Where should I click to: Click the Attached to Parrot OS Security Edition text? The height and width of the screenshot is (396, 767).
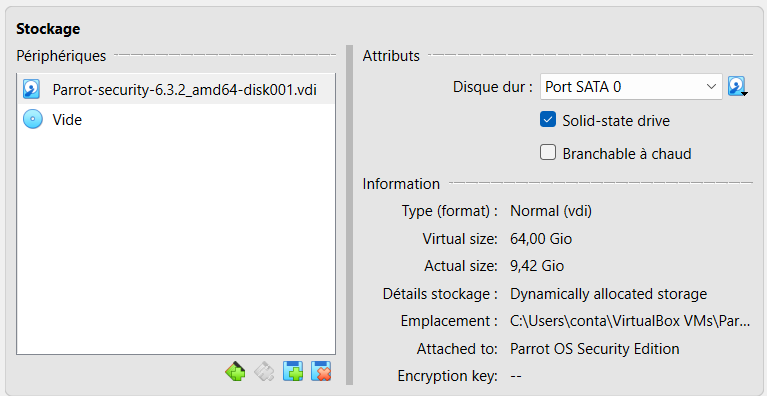[x=595, y=349]
